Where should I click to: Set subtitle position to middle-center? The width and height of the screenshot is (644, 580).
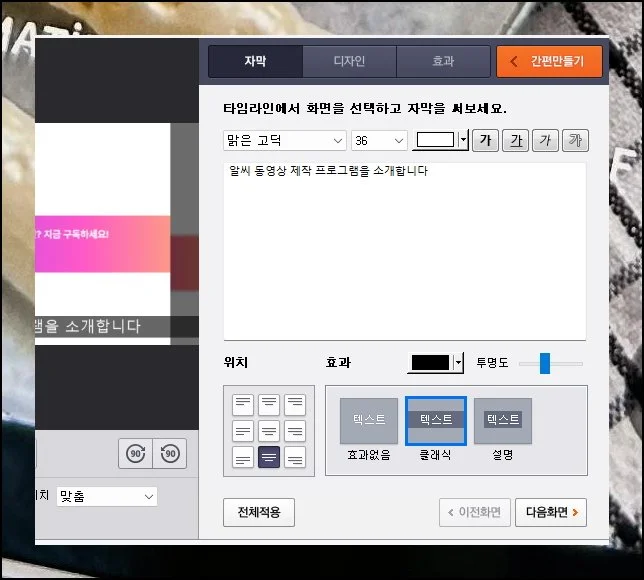(268, 431)
